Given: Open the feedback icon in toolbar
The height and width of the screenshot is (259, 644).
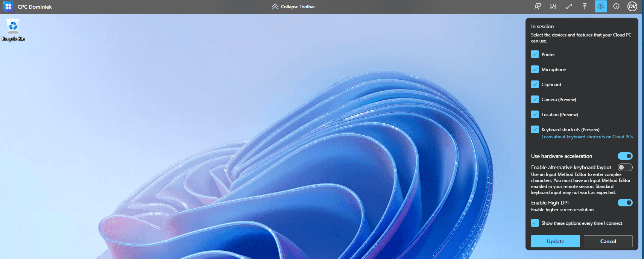Looking at the screenshot, I should (538, 6).
